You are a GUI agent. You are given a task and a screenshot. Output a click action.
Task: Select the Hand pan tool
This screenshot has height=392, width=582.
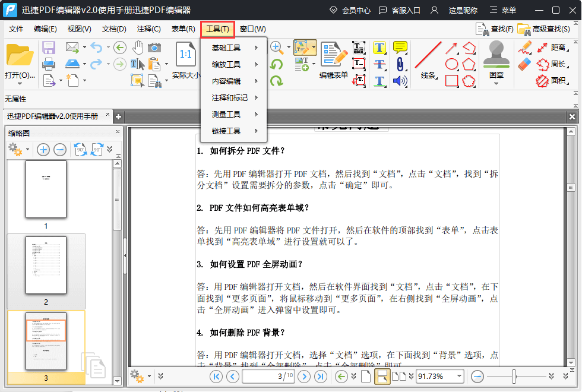(x=138, y=48)
